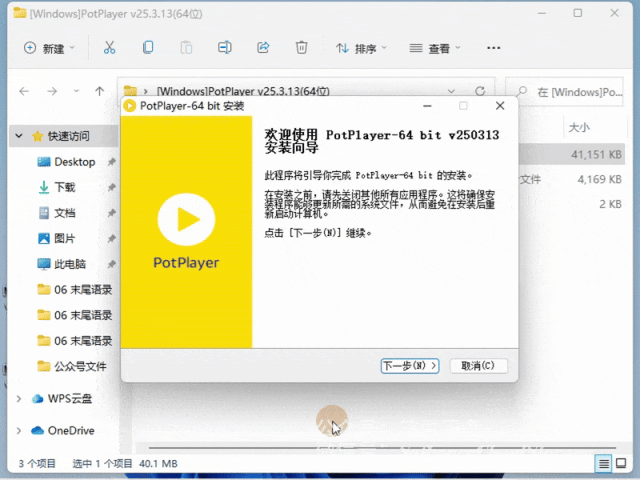
Task: Click the Refresh icon beside the address bar
Action: point(480,91)
